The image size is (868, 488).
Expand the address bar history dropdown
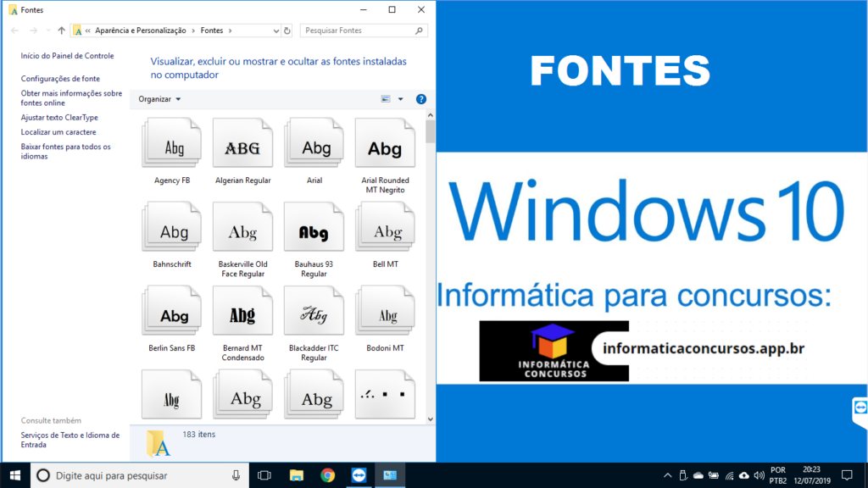[275, 30]
